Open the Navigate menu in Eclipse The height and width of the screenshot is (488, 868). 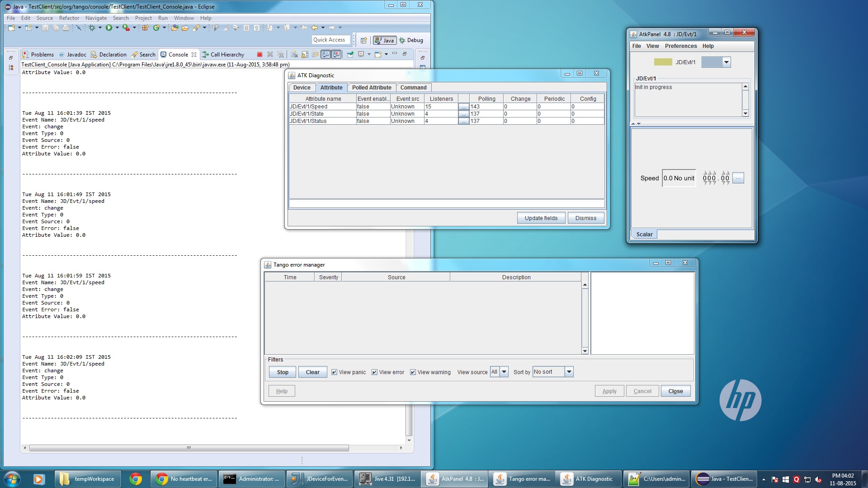96,18
